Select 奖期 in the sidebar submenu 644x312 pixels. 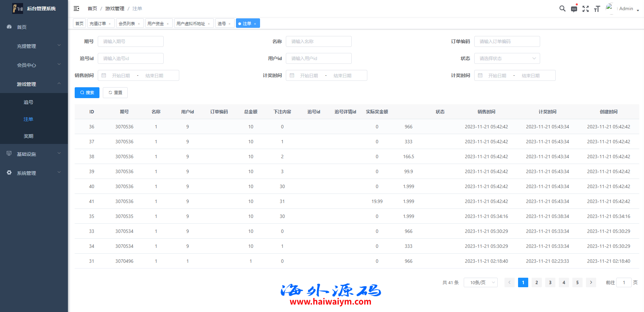(29, 136)
